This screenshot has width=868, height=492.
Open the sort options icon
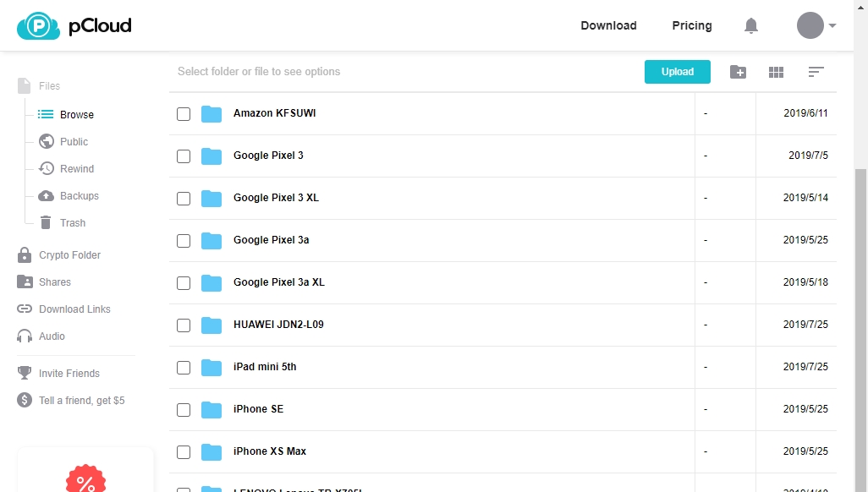click(x=816, y=72)
